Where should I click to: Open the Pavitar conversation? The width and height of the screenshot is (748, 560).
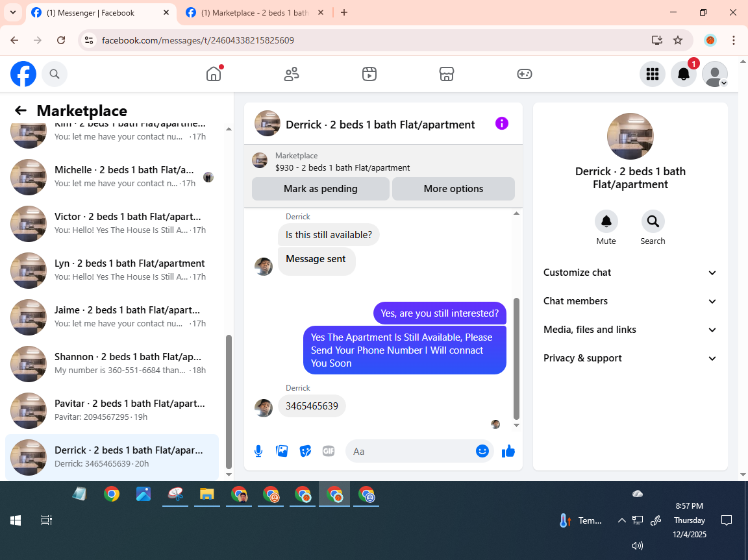tap(112, 410)
